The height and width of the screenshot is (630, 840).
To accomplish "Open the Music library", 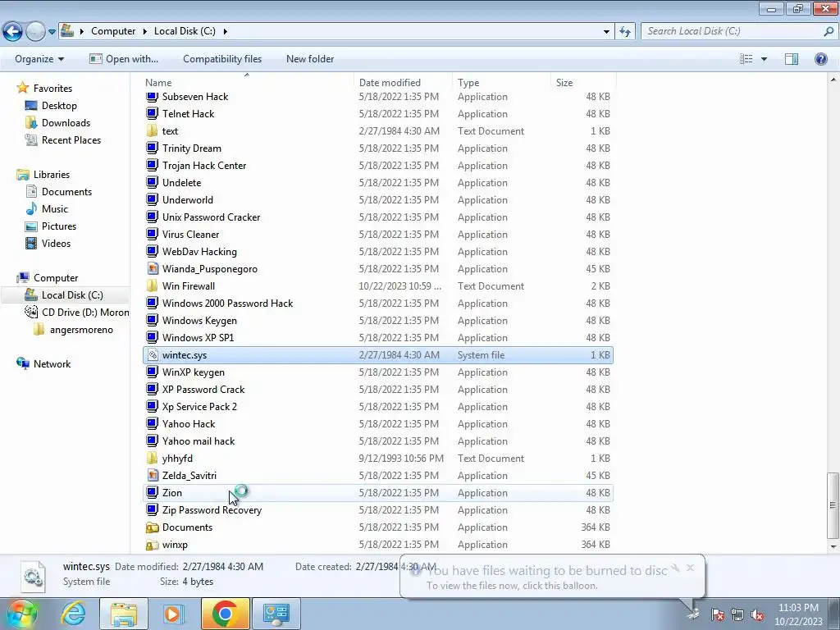I will (x=55, y=209).
